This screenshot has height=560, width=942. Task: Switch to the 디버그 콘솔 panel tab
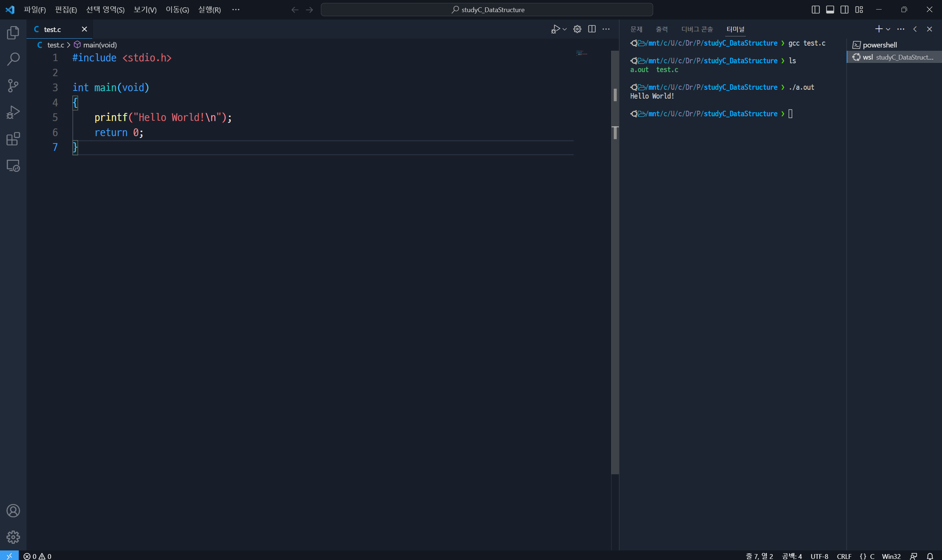click(697, 29)
